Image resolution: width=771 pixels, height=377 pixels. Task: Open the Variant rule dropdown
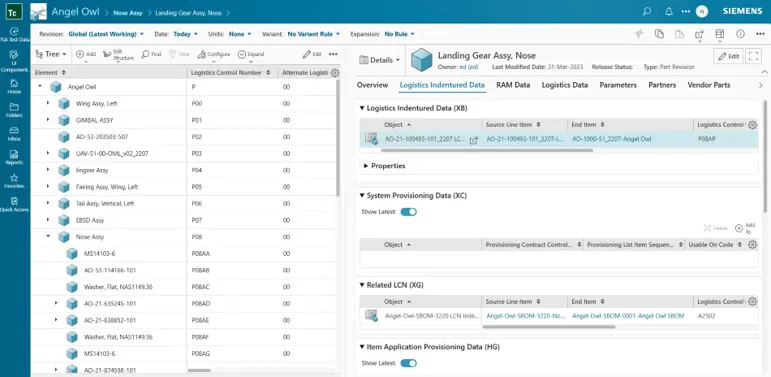click(314, 34)
